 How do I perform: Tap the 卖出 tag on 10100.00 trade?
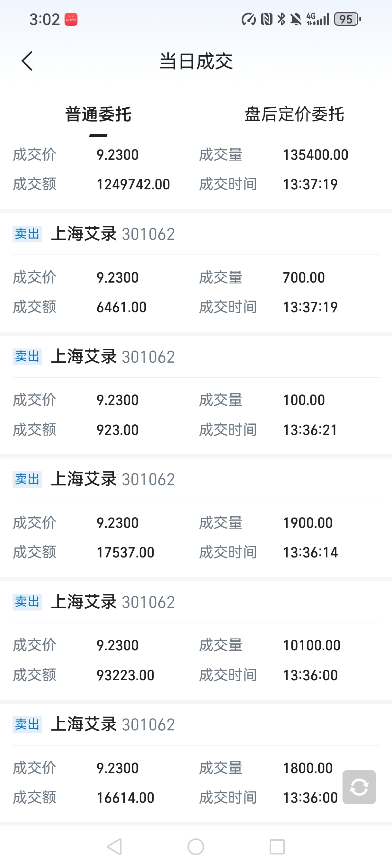click(x=27, y=602)
